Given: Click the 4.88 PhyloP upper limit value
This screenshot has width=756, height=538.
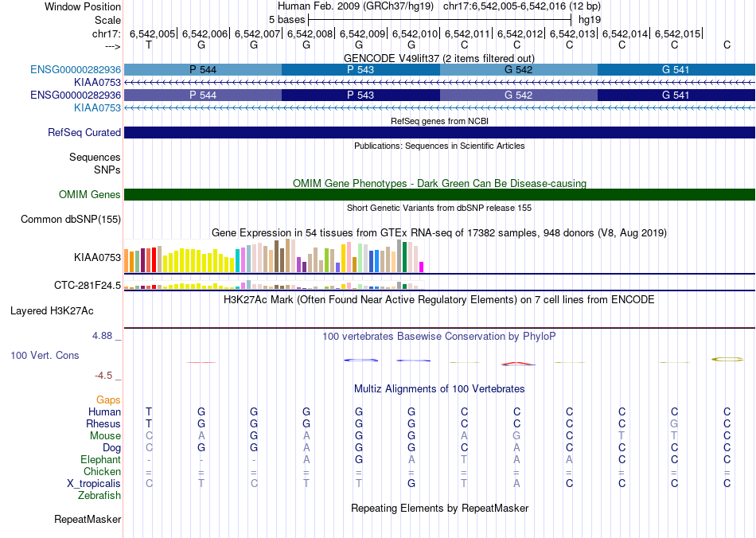Looking at the screenshot, I should pyautogui.click(x=102, y=336).
